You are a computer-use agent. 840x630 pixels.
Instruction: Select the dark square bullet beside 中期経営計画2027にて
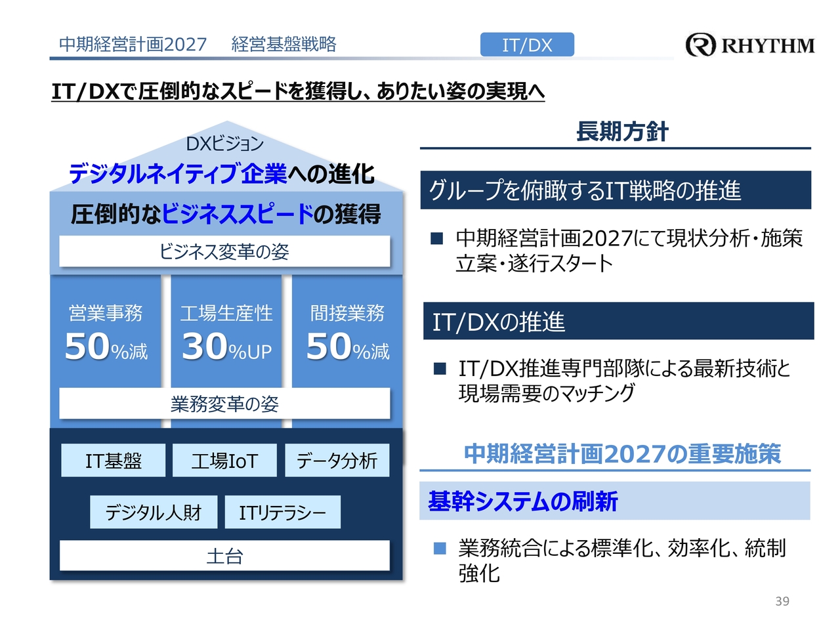point(437,238)
